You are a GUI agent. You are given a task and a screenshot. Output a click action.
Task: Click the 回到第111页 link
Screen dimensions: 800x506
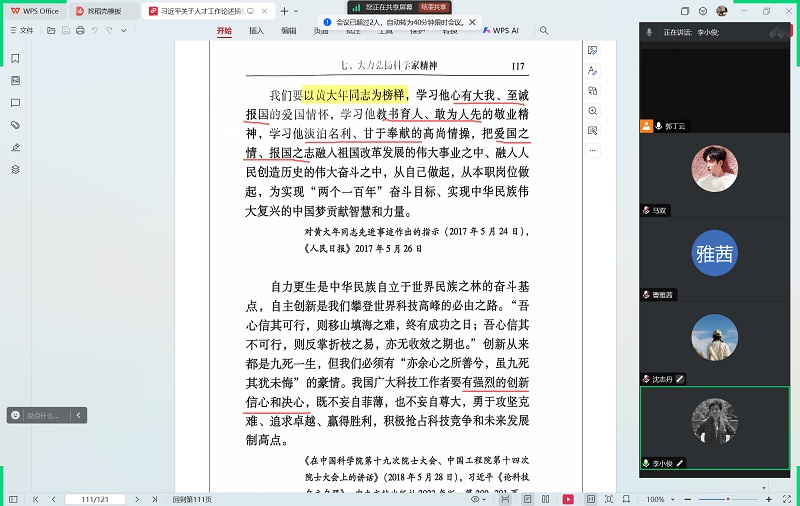point(193,498)
